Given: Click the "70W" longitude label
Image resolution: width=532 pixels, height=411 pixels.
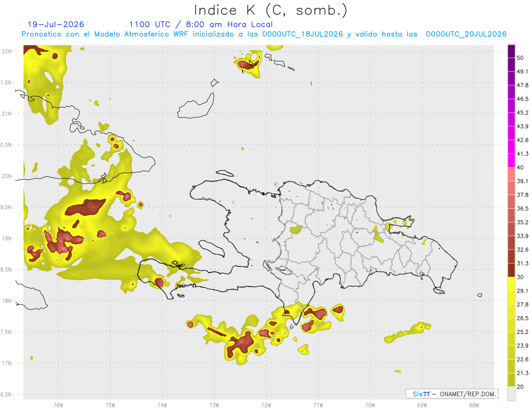Looking at the screenshot, I should pyautogui.click(x=370, y=404).
